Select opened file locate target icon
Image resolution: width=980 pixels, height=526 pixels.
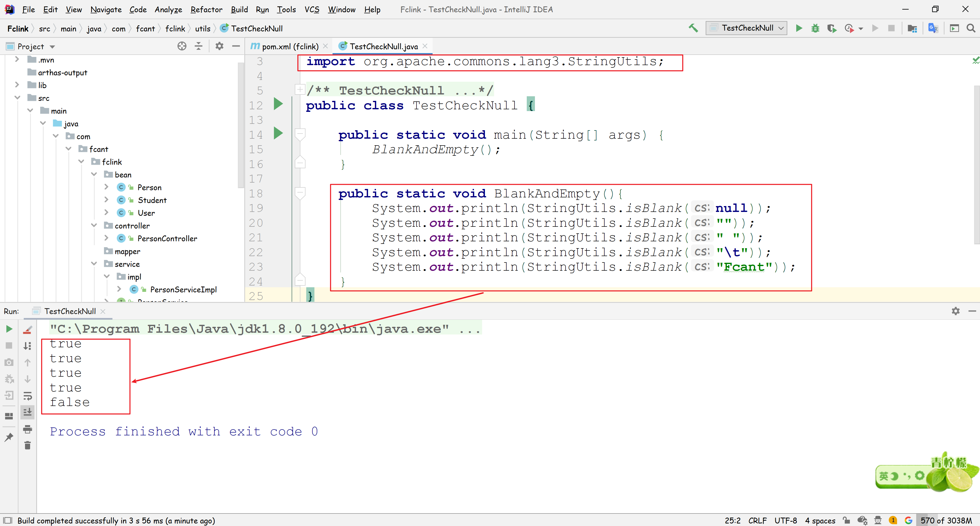182,46
